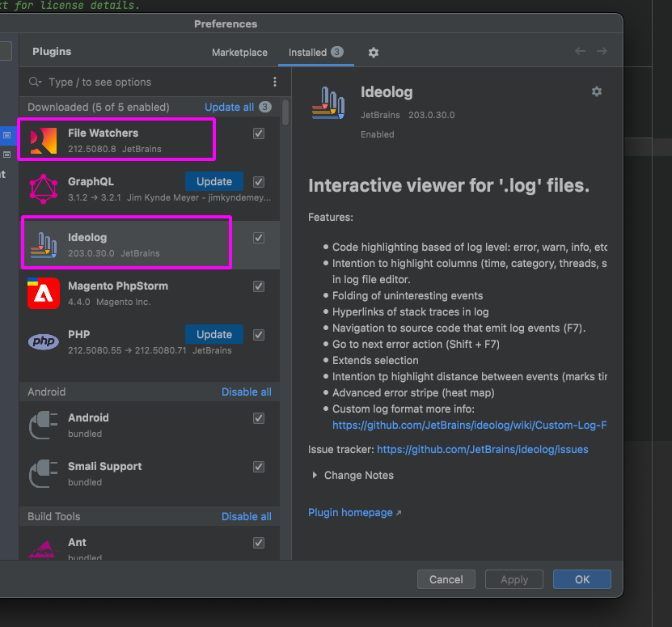The image size is (672, 627).
Task: Uncheck the GraphQL plugin checkbox
Action: point(259,182)
